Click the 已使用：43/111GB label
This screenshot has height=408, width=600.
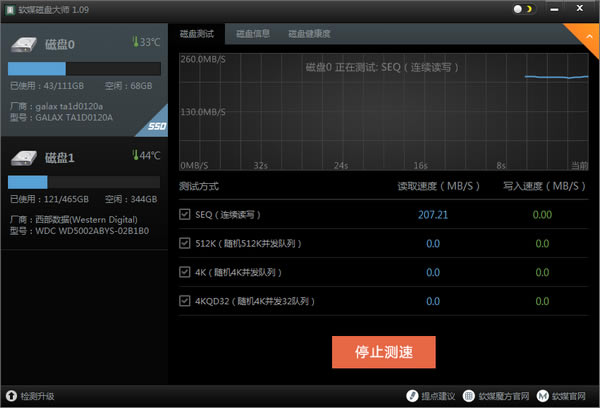(47, 86)
